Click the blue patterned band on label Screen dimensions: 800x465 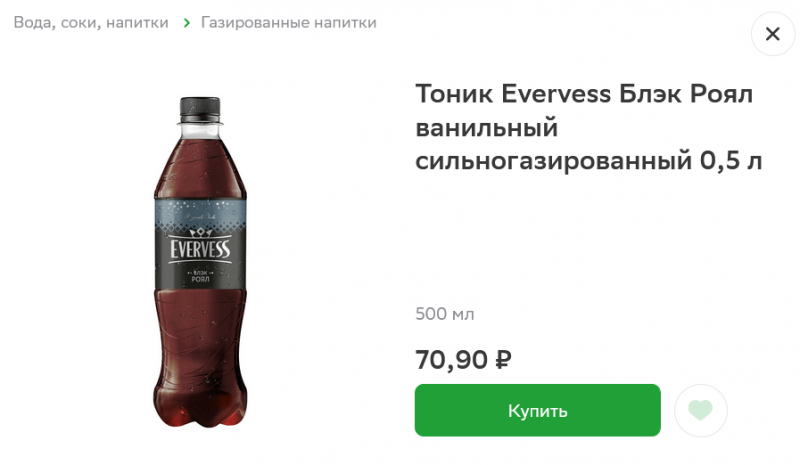click(200, 210)
